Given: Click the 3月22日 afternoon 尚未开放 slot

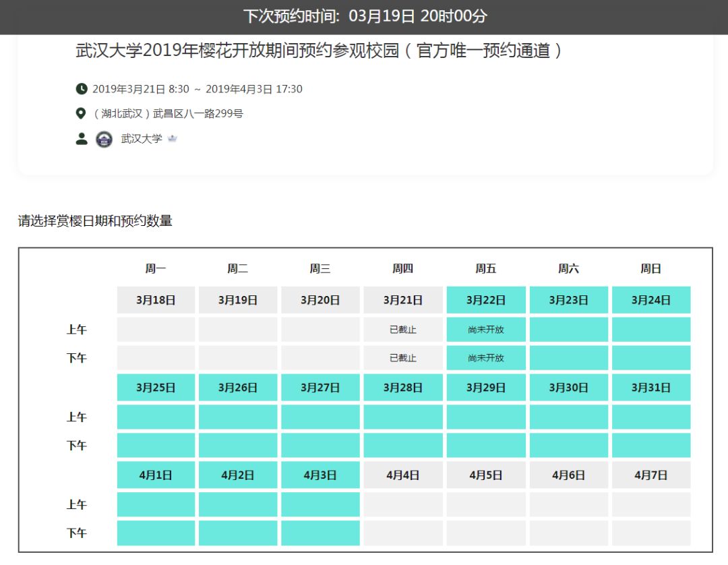Looking at the screenshot, I should coord(486,358).
